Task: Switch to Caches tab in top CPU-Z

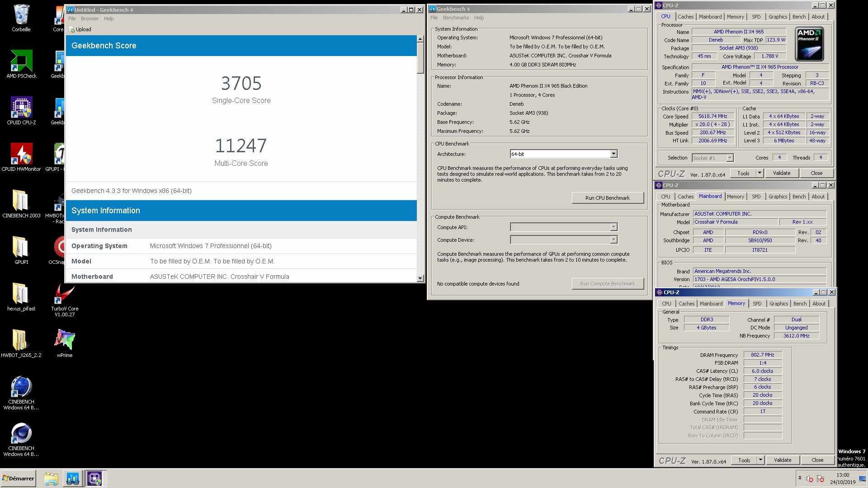Action: point(685,17)
